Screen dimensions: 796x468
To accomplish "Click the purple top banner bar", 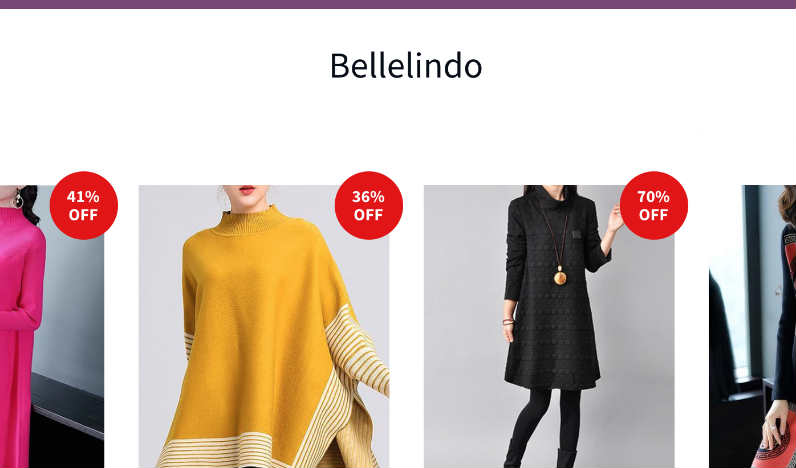I will click(x=398, y=4).
